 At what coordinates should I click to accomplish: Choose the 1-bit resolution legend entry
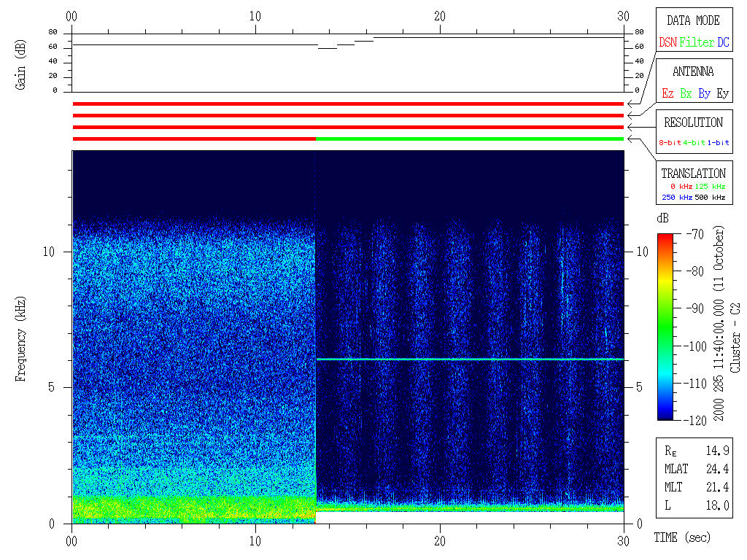(719, 143)
